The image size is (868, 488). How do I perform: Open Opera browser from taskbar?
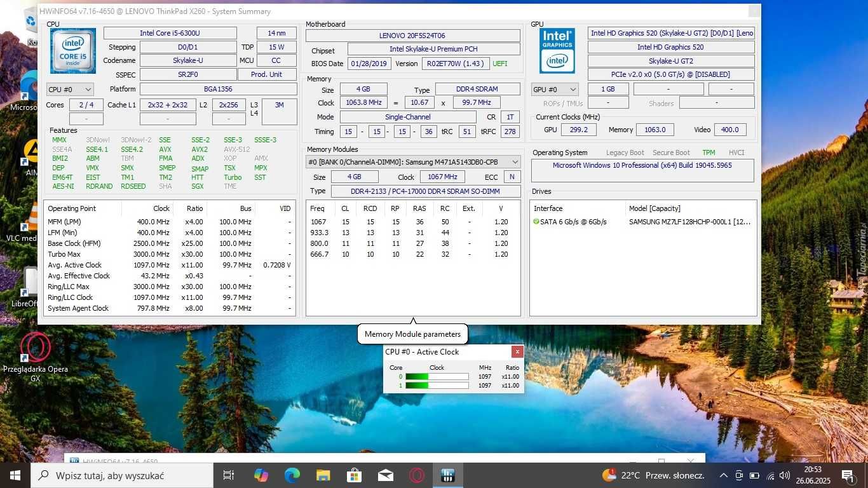point(416,475)
